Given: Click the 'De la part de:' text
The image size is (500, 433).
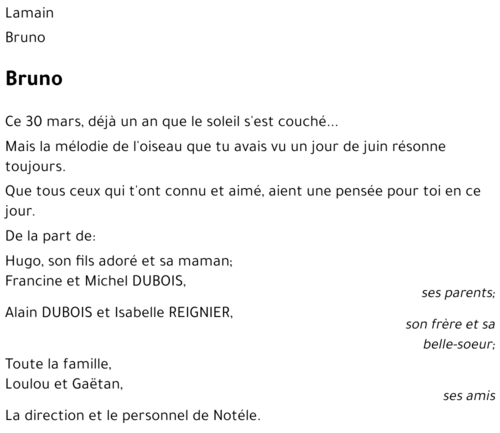Looking at the screenshot, I should (x=51, y=236).
